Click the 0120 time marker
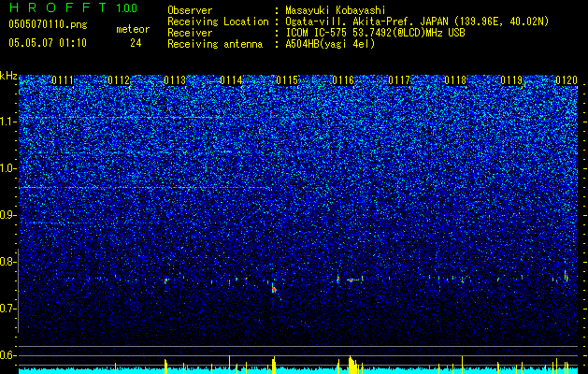Viewport: 588px width, 374px height. [x=566, y=80]
